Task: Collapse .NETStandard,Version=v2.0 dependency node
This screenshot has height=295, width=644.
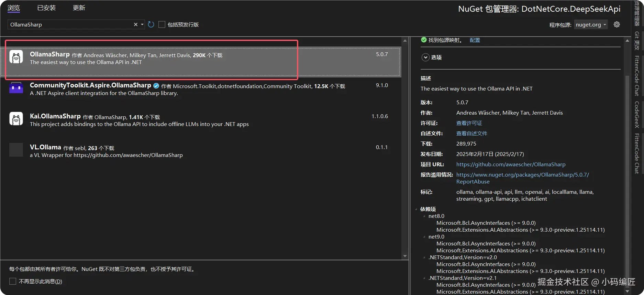Action: click(x=424, y=257)
